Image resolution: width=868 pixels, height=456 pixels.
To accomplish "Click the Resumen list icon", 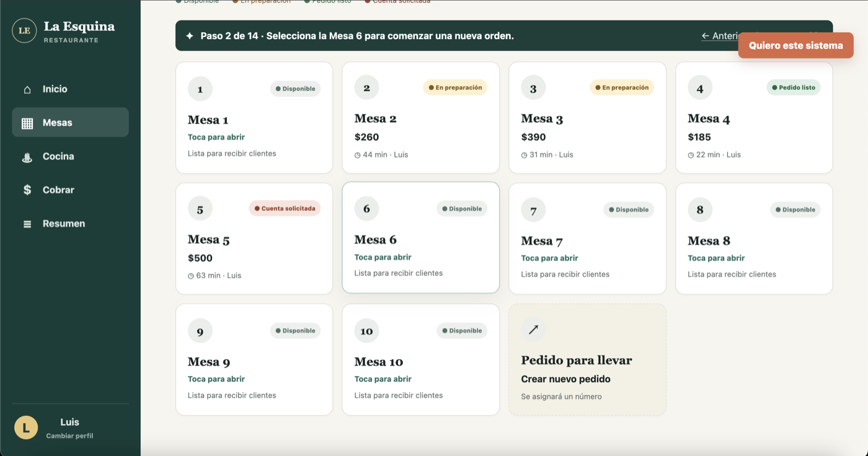I will point(27,224).
